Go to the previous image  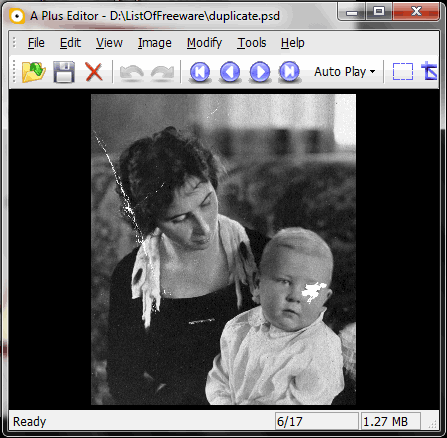230,72
